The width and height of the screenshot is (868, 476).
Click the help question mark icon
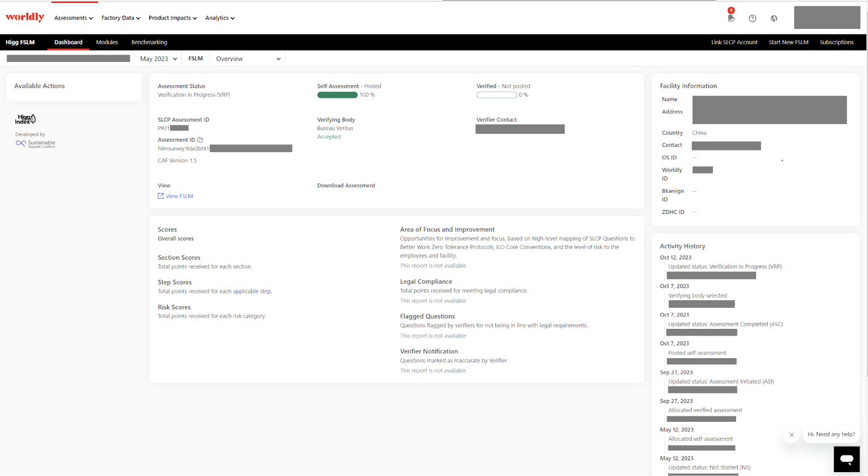[x=752, y=18]
